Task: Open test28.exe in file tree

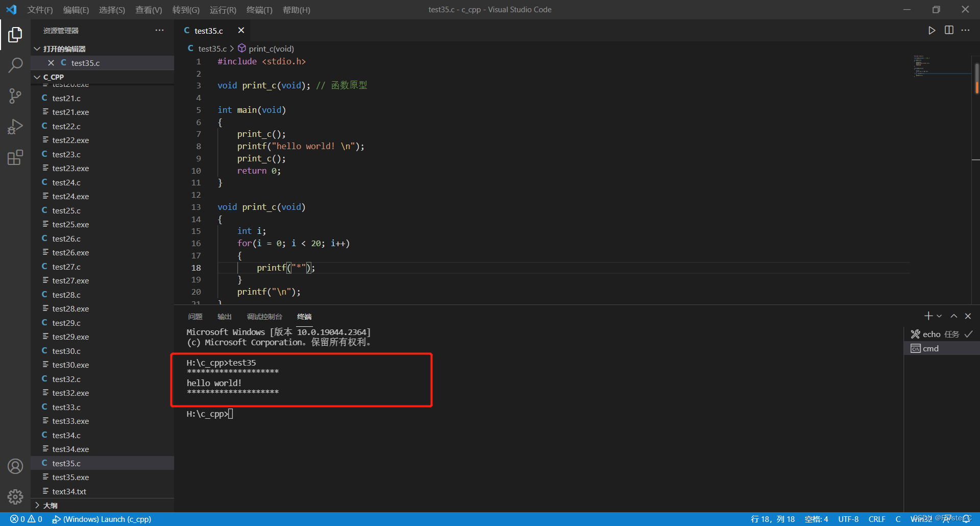Action: (102, 308)
